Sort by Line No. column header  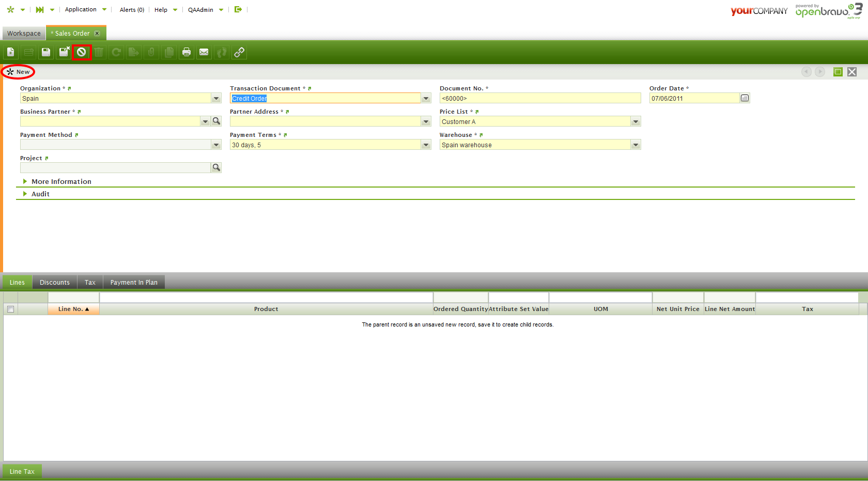point(73,309)
